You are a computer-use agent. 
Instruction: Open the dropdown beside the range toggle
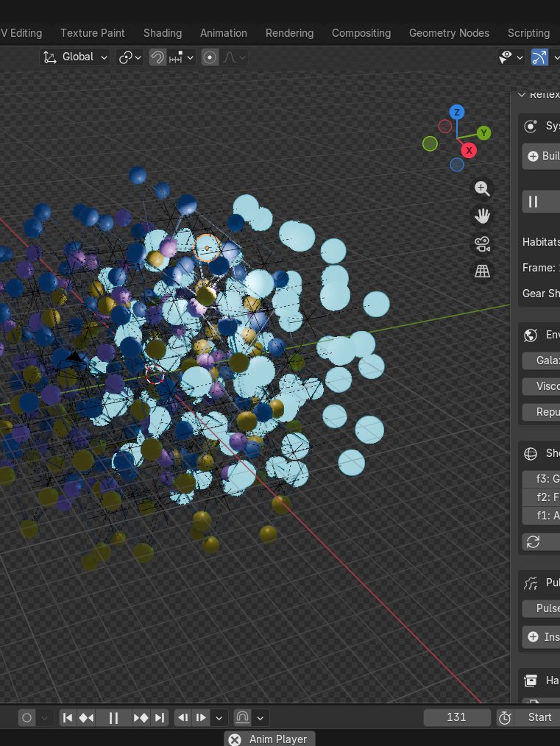pos(260,718)
